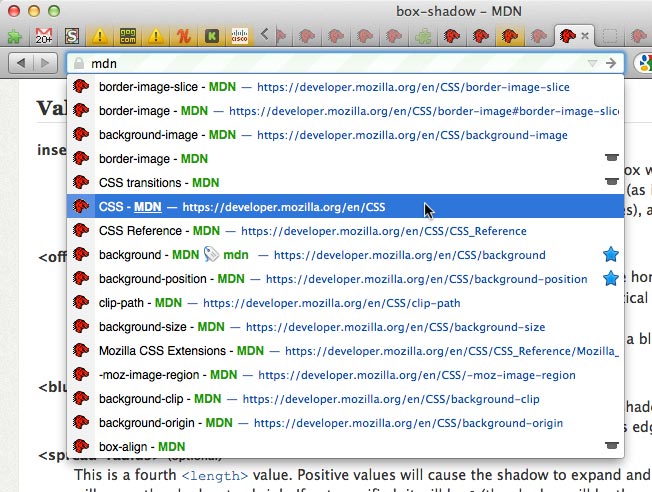Viewport: 652px width, 492px height.
Task: Close the active MDN tab
Action: (x=585, y=36)
